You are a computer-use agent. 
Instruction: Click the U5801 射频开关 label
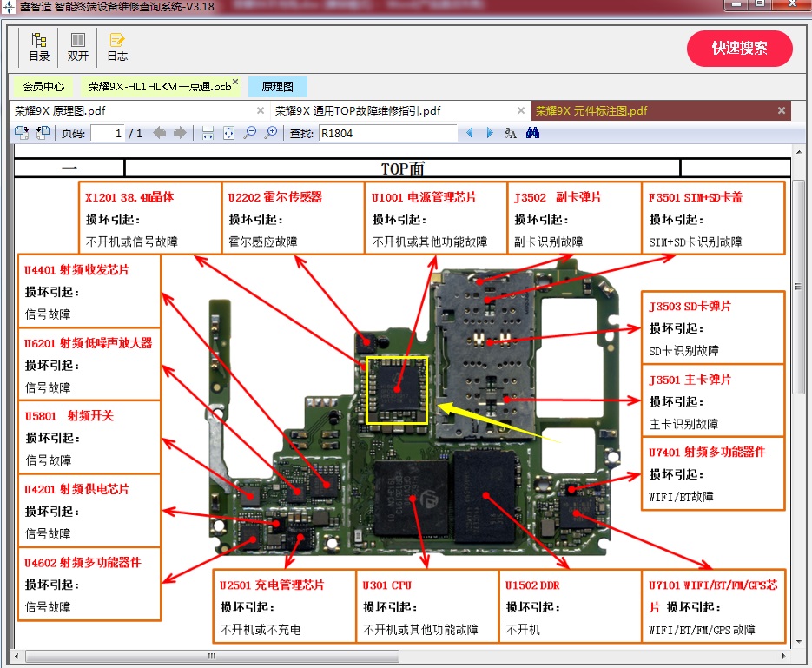coord(69,416)
